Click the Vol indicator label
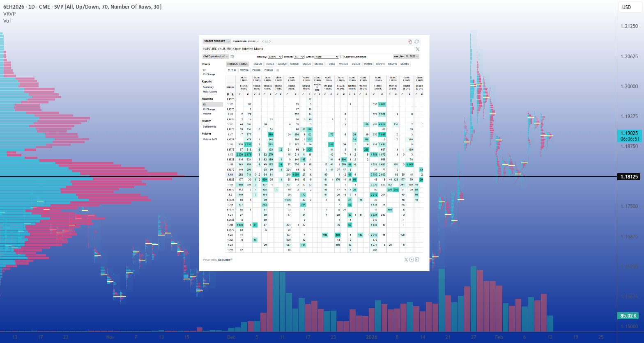The width and height of the screenshot is (644, 343). coord(7,21)
